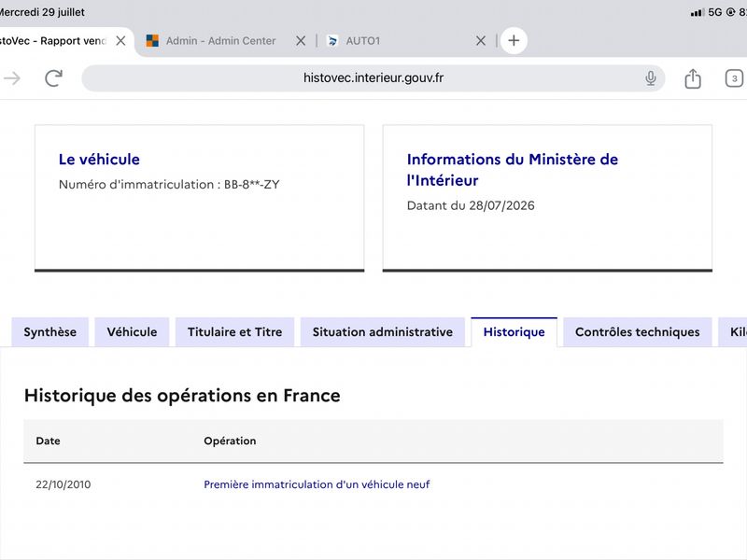Reload the page with the refresh icon

click(x=53, y=78)
